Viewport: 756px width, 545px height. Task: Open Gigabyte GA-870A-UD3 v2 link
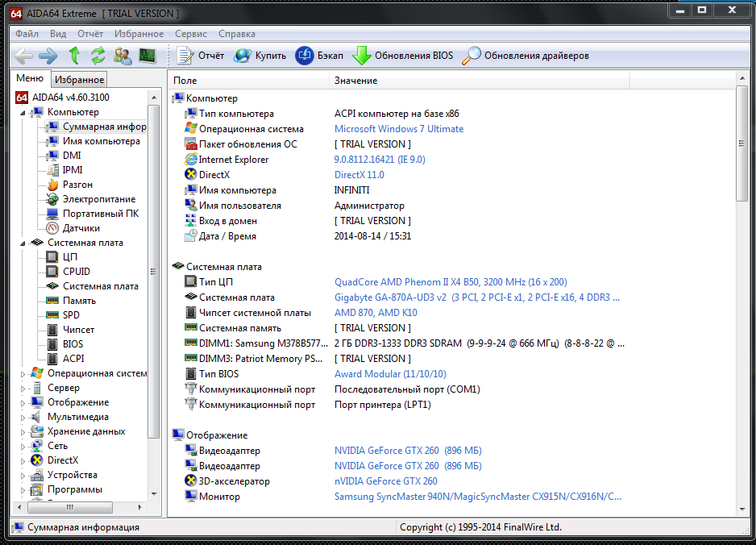(x=477, y=297)
